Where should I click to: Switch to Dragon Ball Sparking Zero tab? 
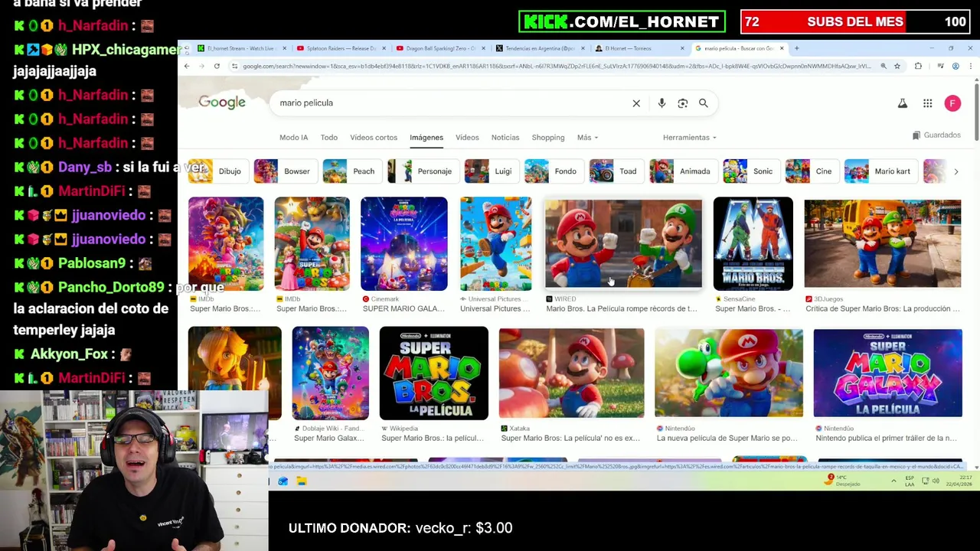[x=441, y=48]
